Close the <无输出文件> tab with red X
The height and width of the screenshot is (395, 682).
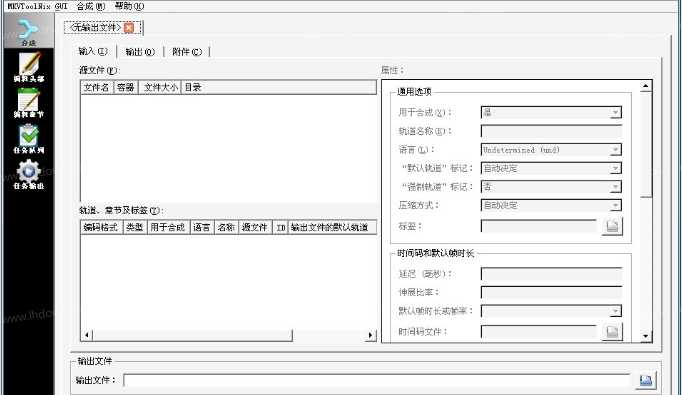click(129, 28)
